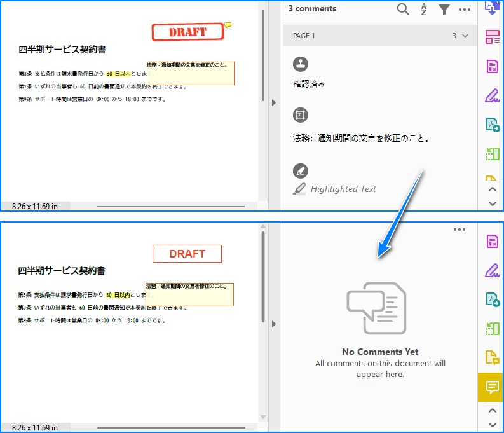Click the flattened DRAFT box in the lower document
Image resolution: width=504 pixels, height=433 pixels.
(187, 254)
